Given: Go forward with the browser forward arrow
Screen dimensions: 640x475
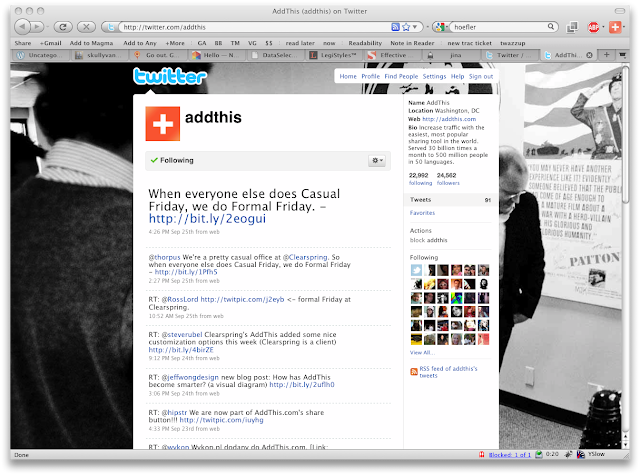Looking at the screenshot, I should click(x=37, y=27).
